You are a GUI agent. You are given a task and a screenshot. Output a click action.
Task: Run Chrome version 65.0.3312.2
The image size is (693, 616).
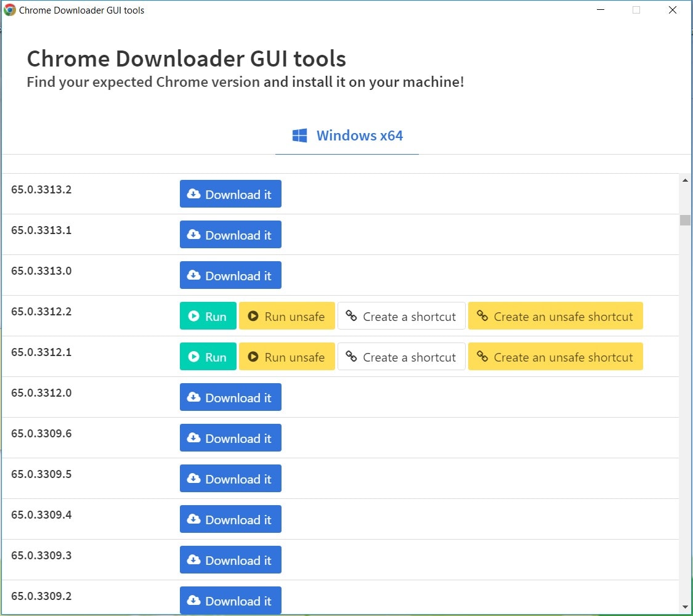pos(208,315)
